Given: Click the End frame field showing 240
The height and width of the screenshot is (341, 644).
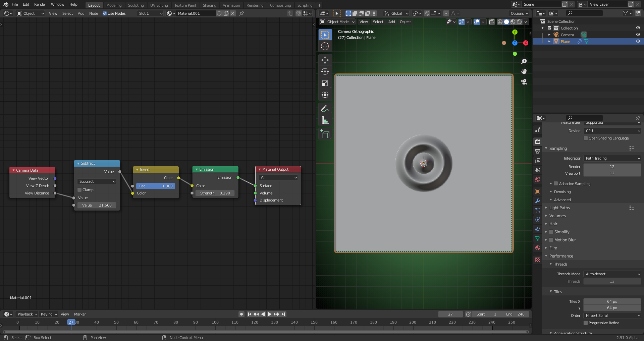Looking at the screenshot, I should pyautogui.click(x=515, y=314).
